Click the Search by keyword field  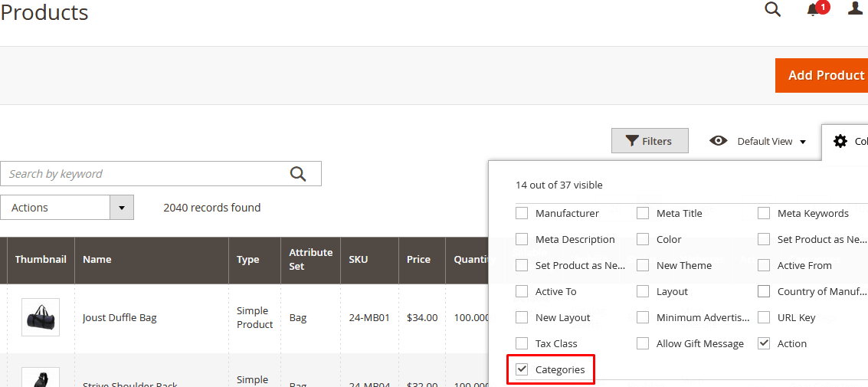tap(161, 174)
